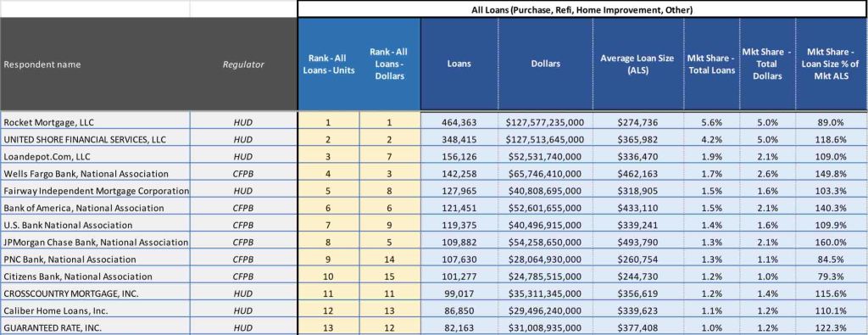Select the PNC Bank rank dollars cell 14
This screenshot has width=868, height=335.
[390, 260]
